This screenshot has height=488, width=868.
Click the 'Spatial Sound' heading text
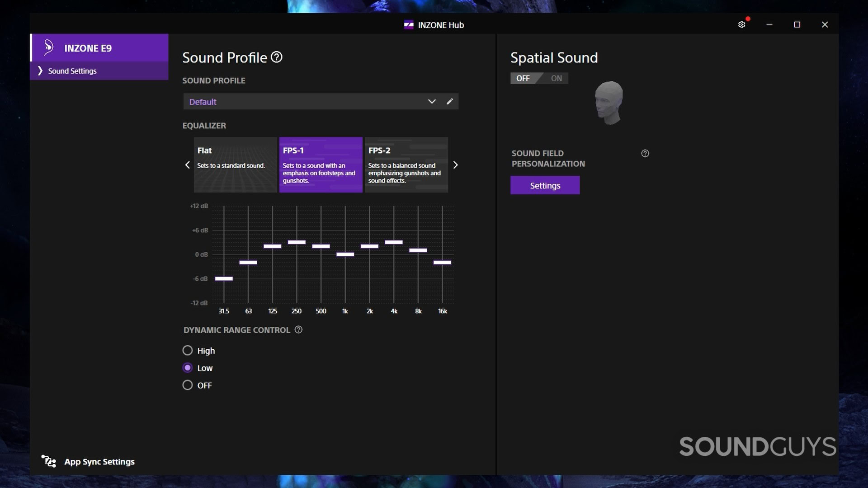(554, 58)
